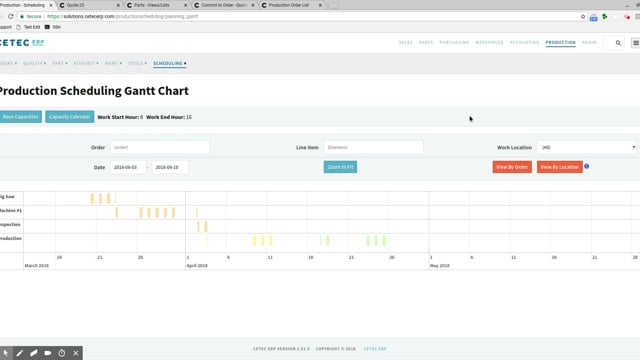Click the last green bar in Production row
Screen dimensions: 640x360
pyautogui.click(x=384, y=240)
